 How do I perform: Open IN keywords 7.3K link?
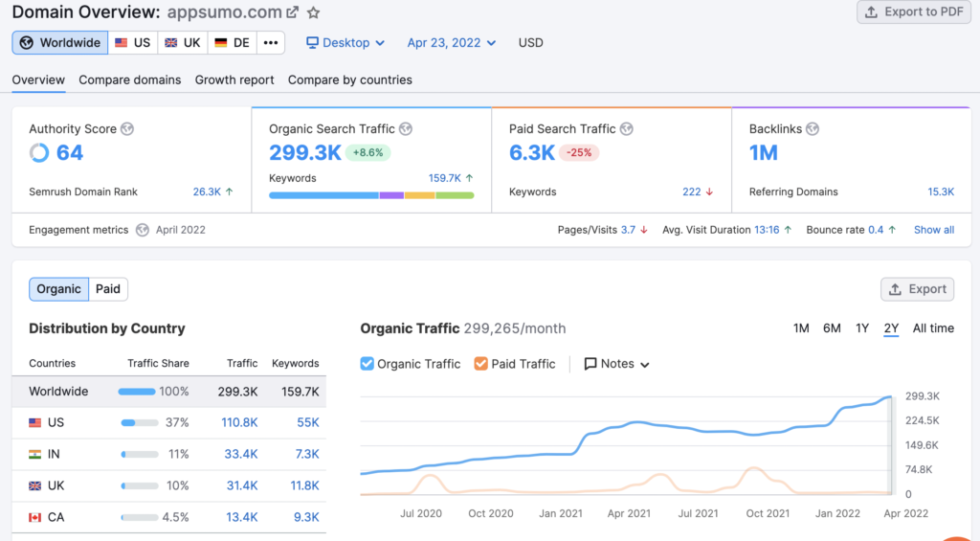pyautogui.click(x=307, y=454)
